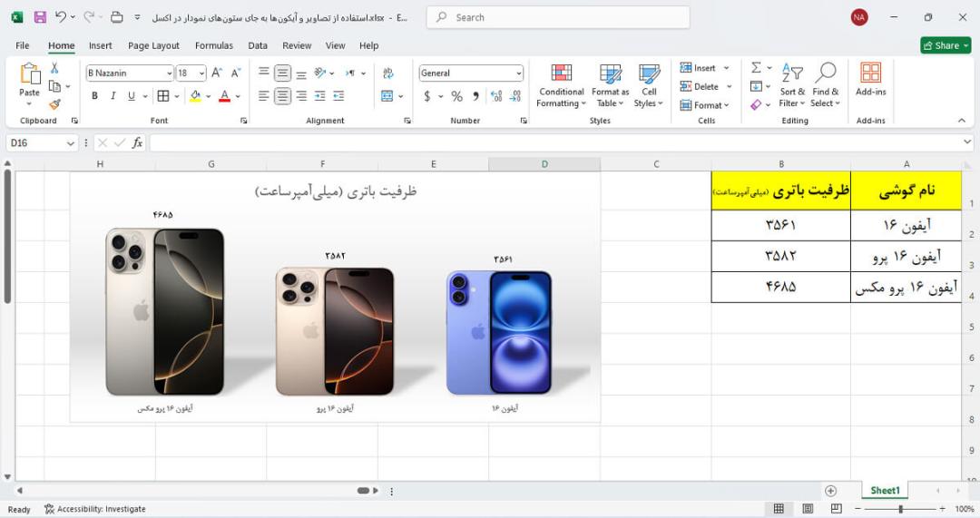Click in the Search box
The height and width of the screenshot is (518, 980).
558,17
